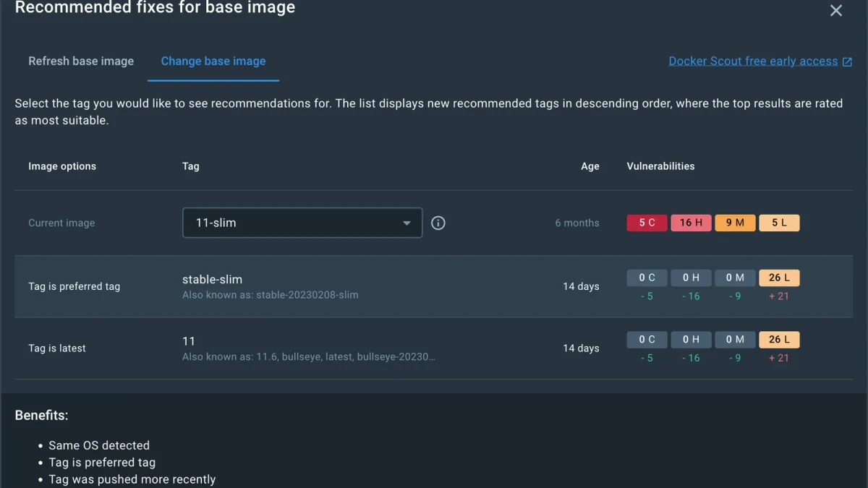Click the 0 H badge in the Tag is latest row
This screenshot has height=488, width=868.
[692, 340]
